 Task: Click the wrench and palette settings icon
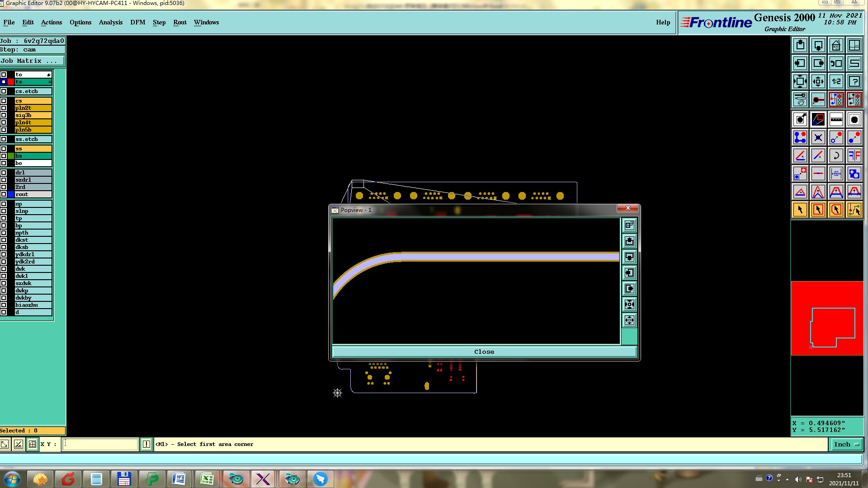pos(800,99)
